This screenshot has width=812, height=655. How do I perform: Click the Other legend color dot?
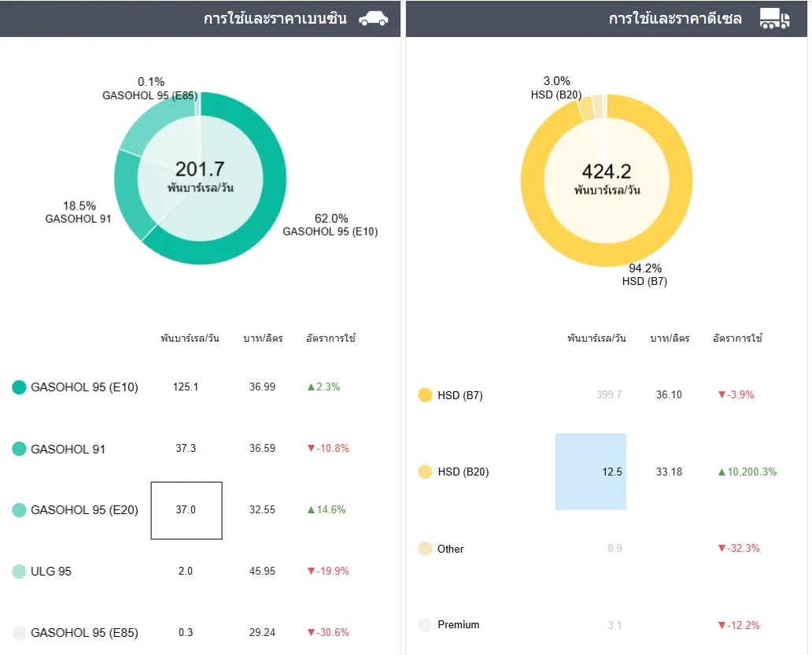pyautogui.click(x=425, y=548)
